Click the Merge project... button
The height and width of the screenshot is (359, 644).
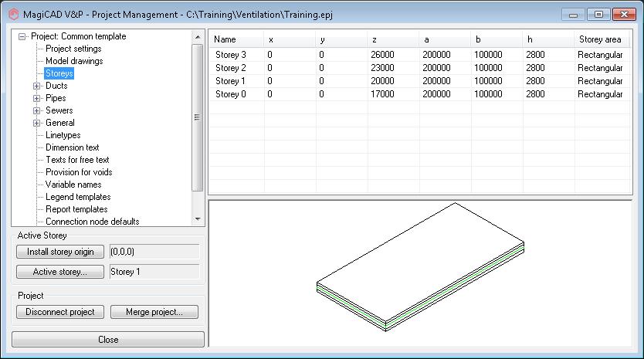click(x=154, y=312)
